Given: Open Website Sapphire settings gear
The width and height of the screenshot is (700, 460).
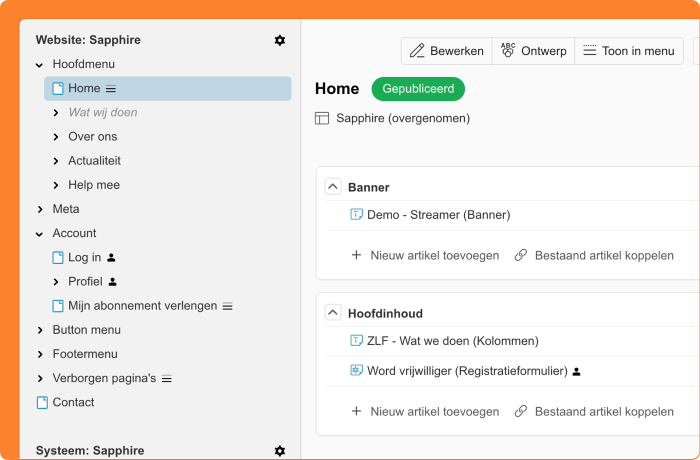Looking at the screenshot, I should 280,40.
